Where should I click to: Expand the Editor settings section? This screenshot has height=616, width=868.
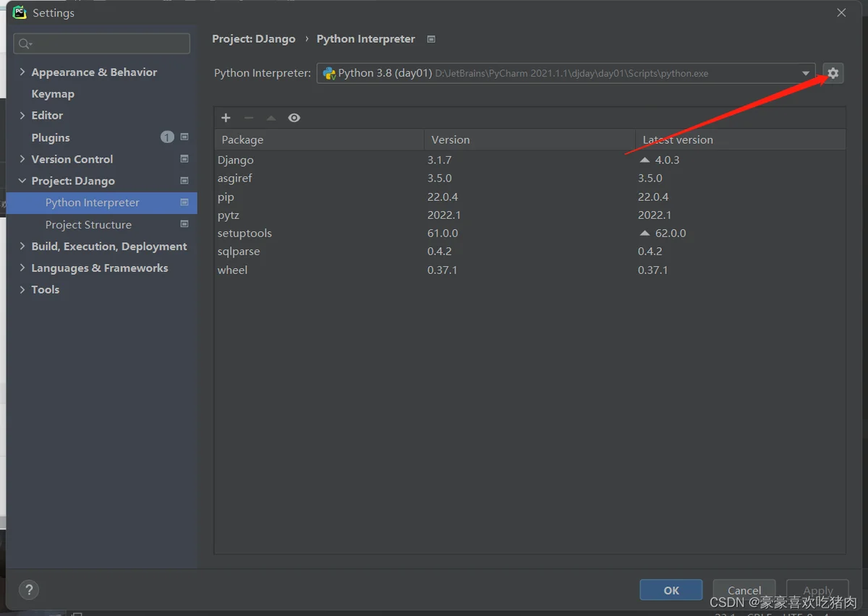(22, 115)
